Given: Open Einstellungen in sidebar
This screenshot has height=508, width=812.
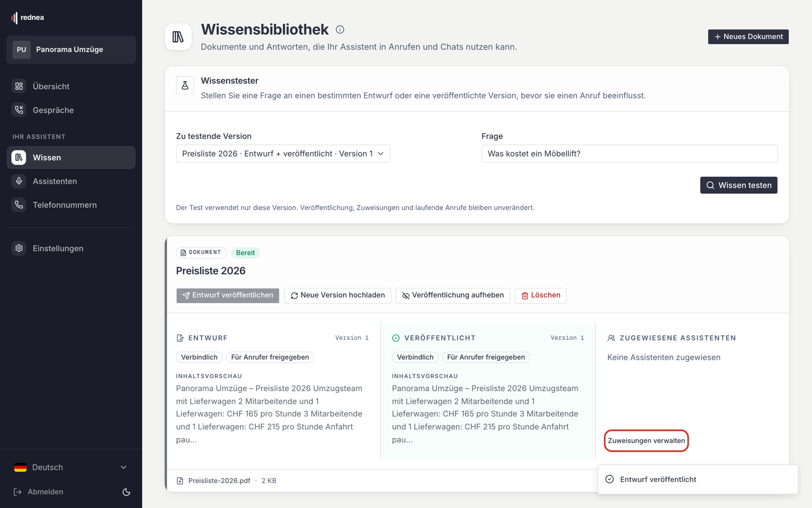Looking at the screenshot, I should (71, 248).
